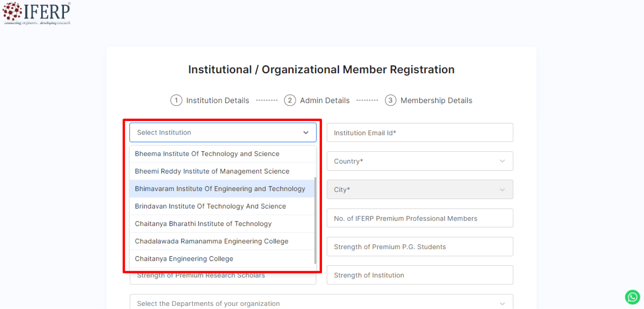Pick Chaitanya Engineering College option
The height and width of the screenshot is (309, 644).
pyautogui.click(x=184, y=258)
